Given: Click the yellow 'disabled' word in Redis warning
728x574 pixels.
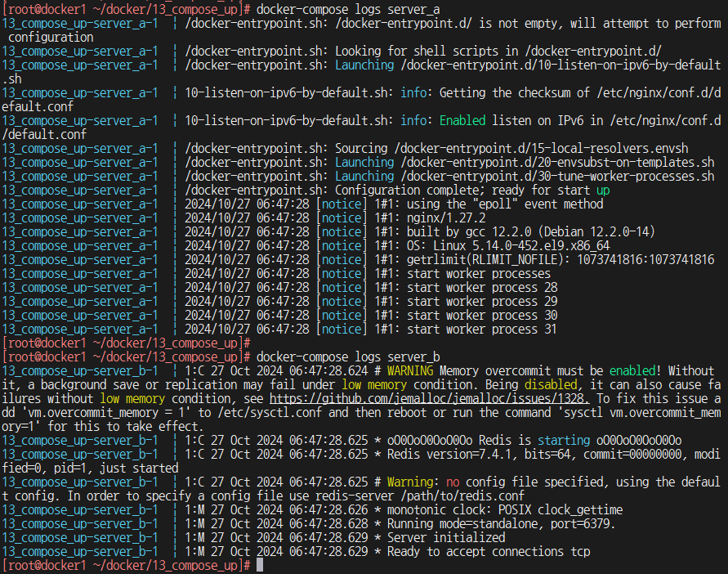Looking at the screenshot, I should coord(551,385).
